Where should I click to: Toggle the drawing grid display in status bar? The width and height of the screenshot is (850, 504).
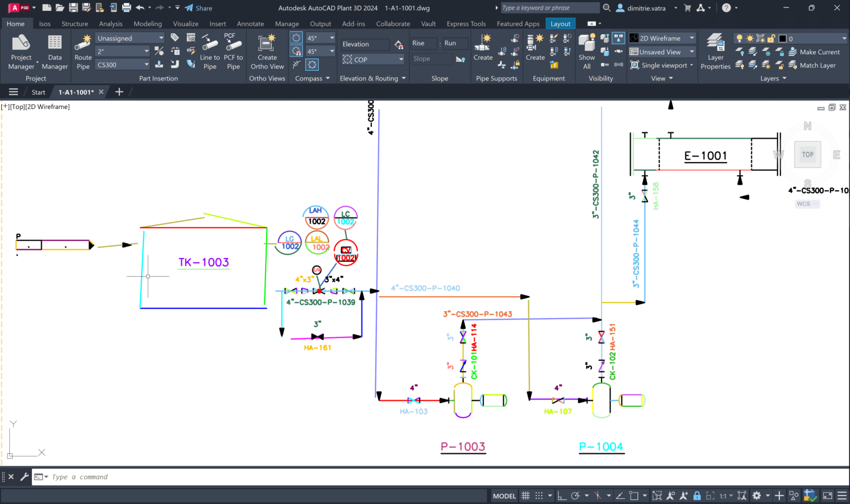coord(526,496)
